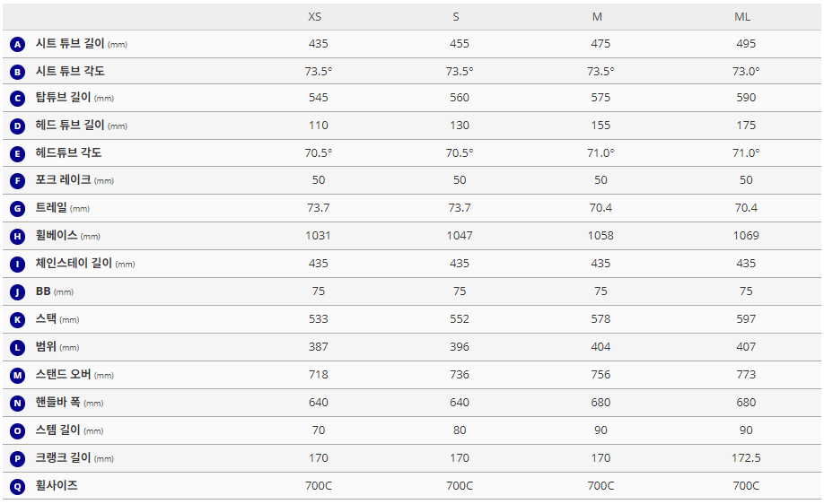Screen dimensions: 824x504
Task: Click the 73.0° seat tube angle value
Action: 746,71
